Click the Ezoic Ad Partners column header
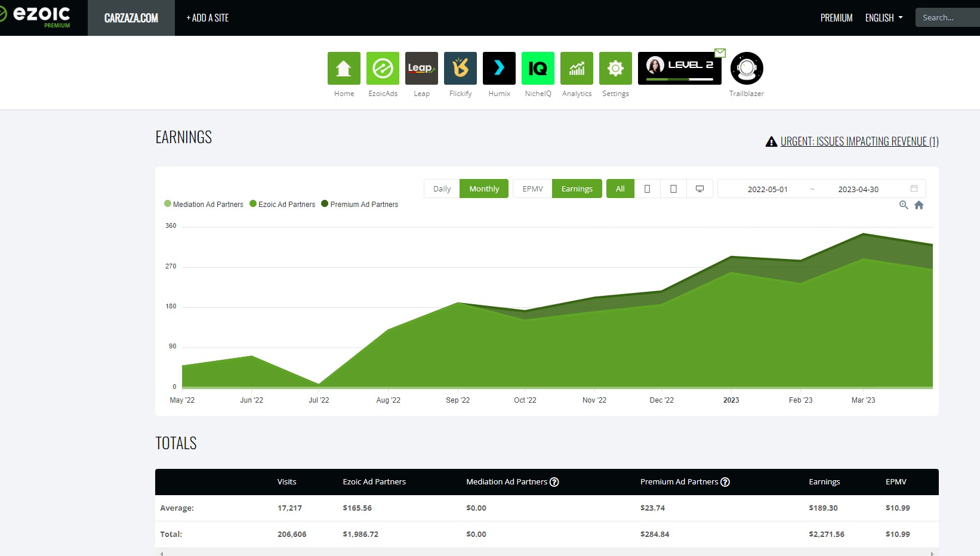The image size is (980, 556). coord(374,481)
